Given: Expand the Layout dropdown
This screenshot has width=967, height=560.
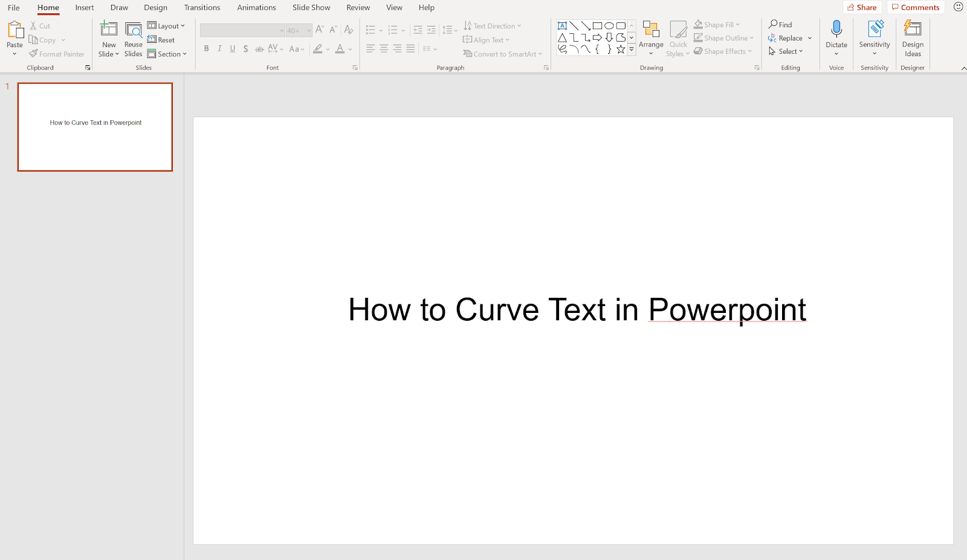Looking at the screenshot, I should click(x=167, y=26).
